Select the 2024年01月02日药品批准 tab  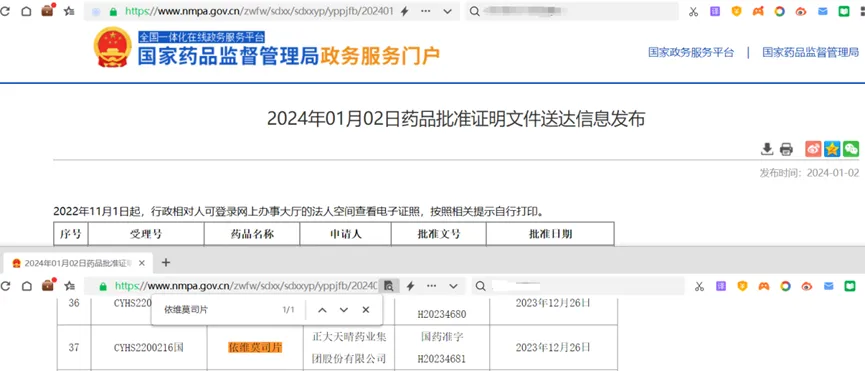[77, 263]
